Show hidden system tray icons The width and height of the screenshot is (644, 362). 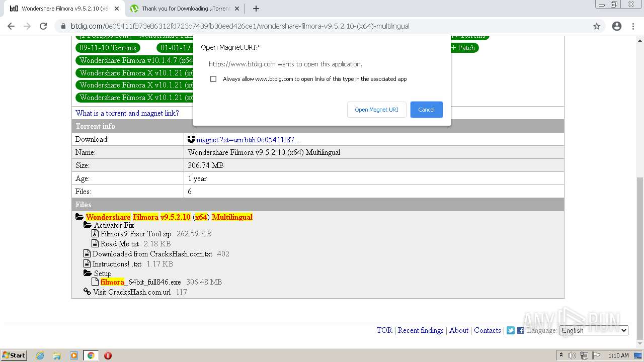(x=561, y=355)
